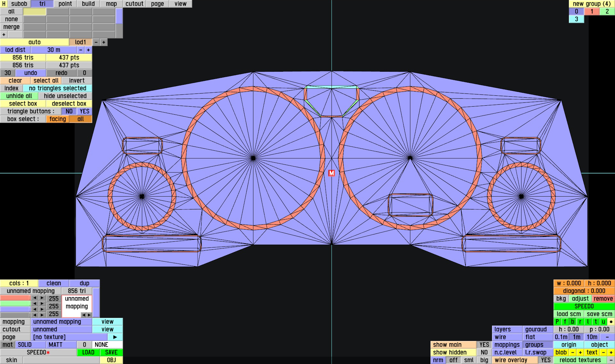Click the dot view button
The width and height of the screenshot is (615, 364).
tap(611, 322)
